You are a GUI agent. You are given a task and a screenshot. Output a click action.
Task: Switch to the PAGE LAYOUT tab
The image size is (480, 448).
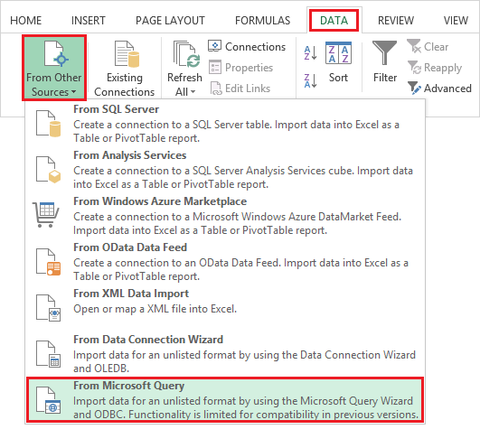coord(170,21)
